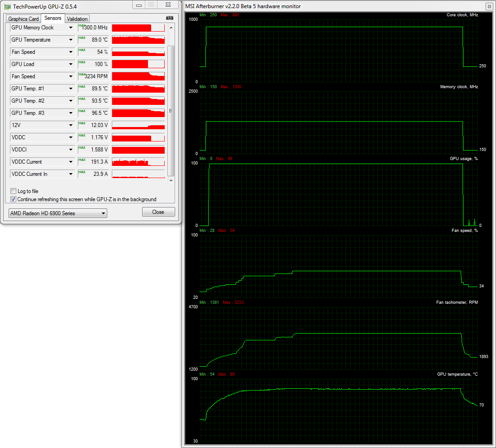Screen dimensions: 496x448
Task: Close the GPU-Z window with title bar X
Action: (168, 5)
